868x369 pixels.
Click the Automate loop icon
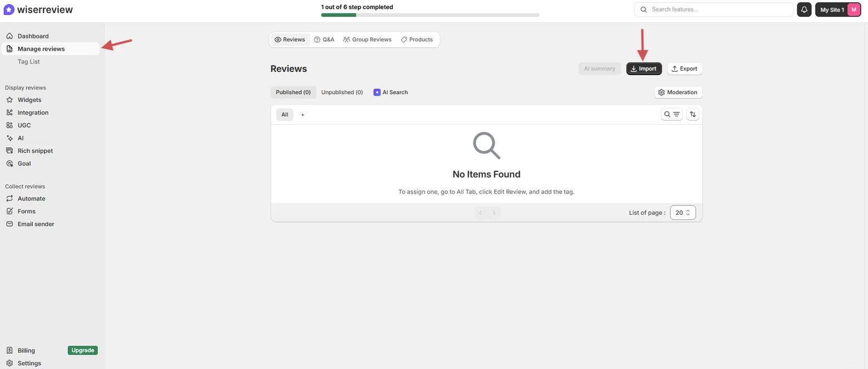pyautogui.click(x=9, y=198)
